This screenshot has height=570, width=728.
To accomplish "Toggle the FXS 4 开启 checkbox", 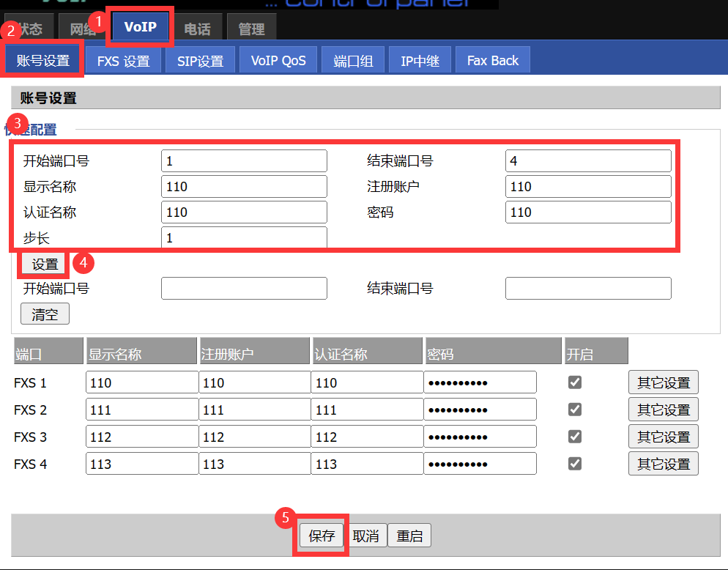I will 575,464.
